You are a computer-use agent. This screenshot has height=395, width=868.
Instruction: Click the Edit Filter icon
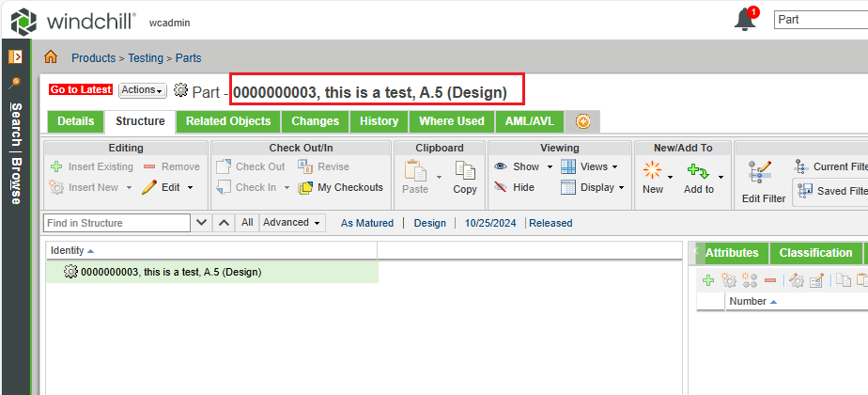(759, 172)
